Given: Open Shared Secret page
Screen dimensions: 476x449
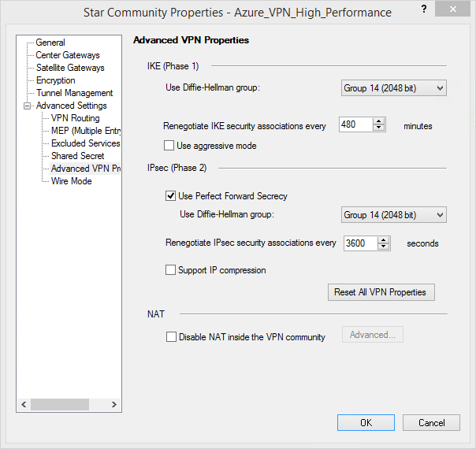Looking at the screenshot, I should [78, 156].
